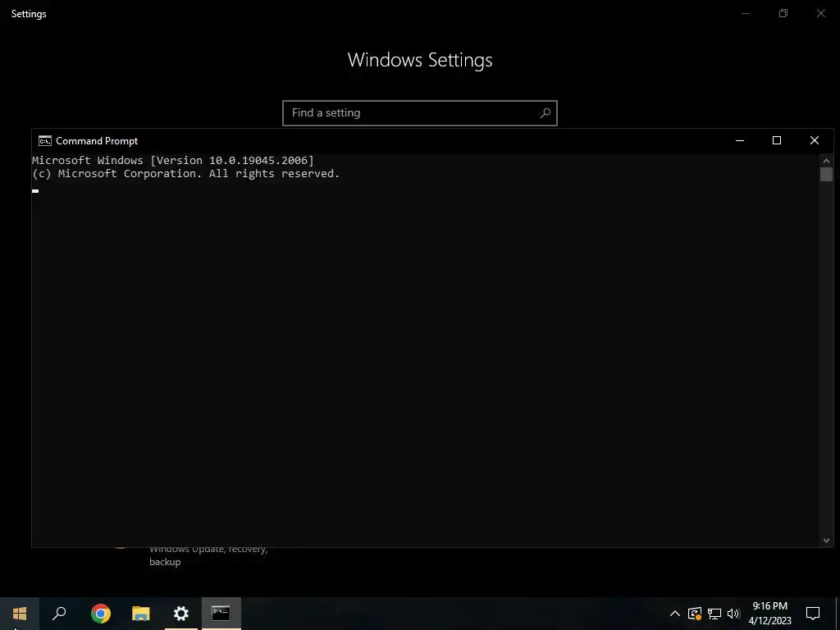
Task: Click the Command Prompt title text
Action: click(x=97, y=141)
